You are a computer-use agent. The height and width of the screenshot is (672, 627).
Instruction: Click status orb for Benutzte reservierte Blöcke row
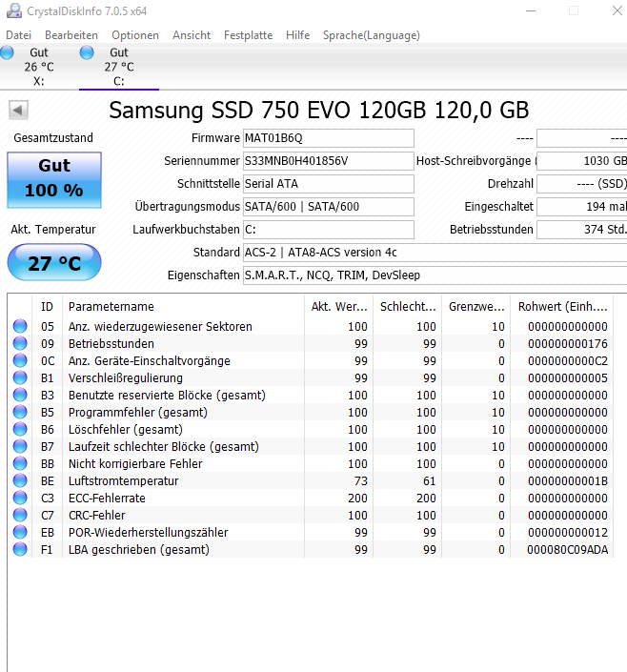pyautogui.click(x=20, y=395)
